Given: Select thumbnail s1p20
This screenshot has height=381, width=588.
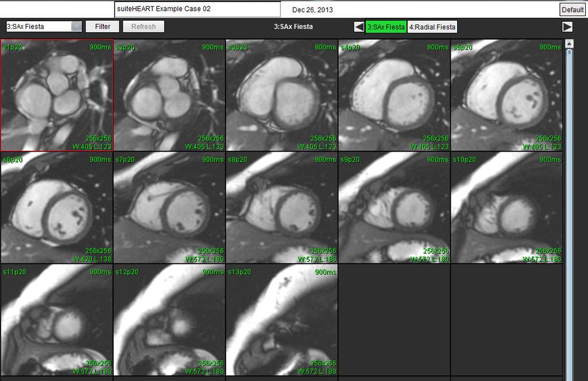Looking at the screenshot, I should tap(57, 95).
